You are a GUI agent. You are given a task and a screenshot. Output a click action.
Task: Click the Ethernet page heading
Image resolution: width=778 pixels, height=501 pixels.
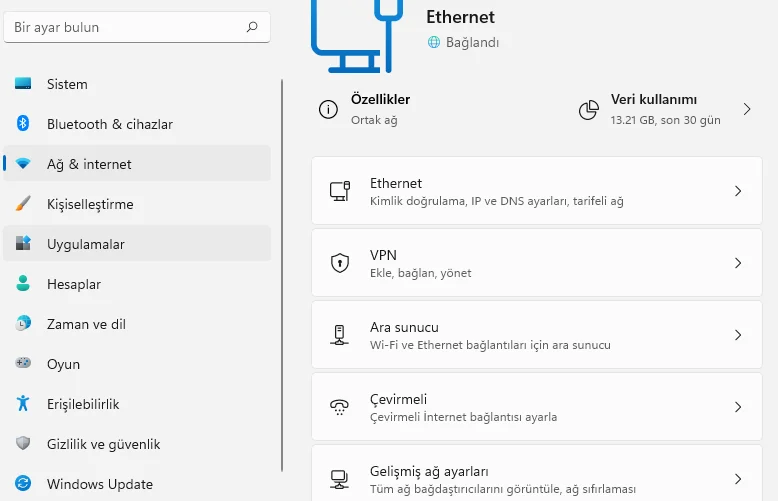tap(460, 17)
